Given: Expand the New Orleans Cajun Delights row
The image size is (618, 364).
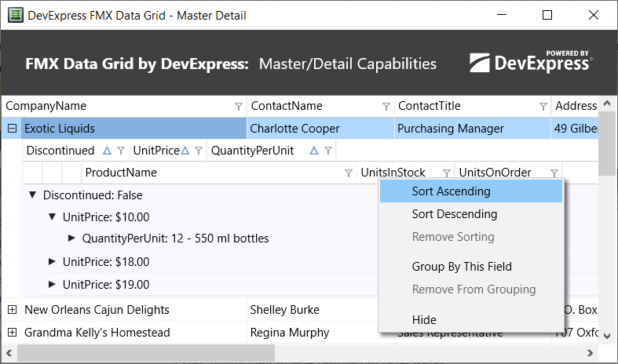Looking at the screenshot, I should 13,310.
